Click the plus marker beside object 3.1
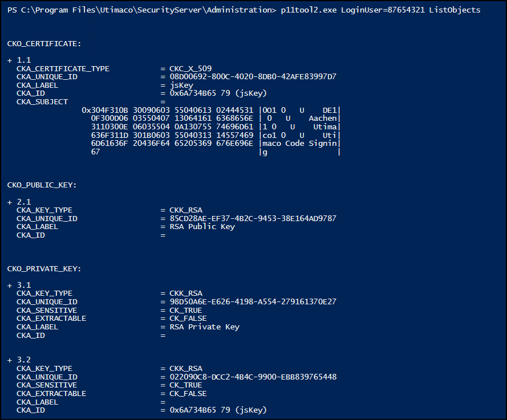The height and width of the screenshot is (420, 507). 10,286
